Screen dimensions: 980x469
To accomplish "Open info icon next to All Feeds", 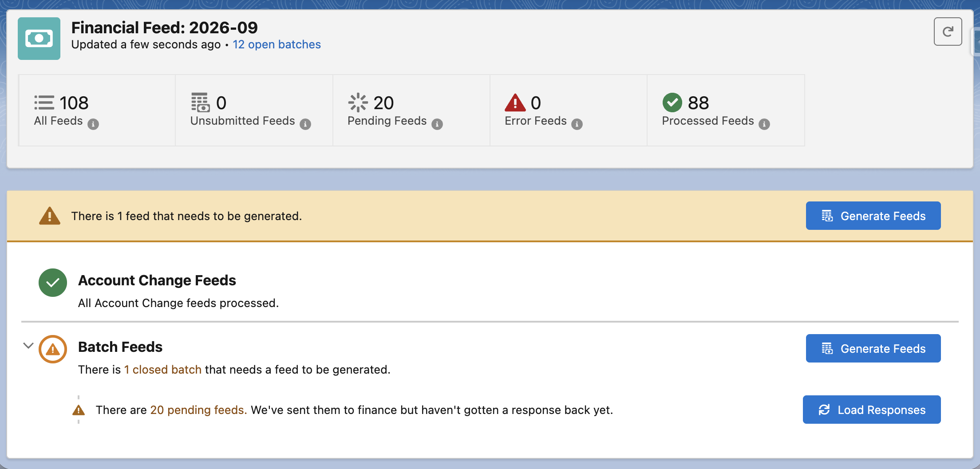I will 93,124.
